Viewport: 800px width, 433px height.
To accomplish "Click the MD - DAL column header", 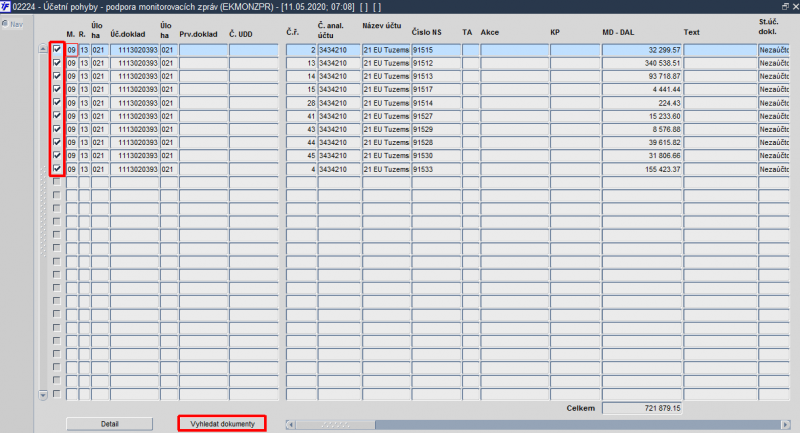I will point(618,32).
